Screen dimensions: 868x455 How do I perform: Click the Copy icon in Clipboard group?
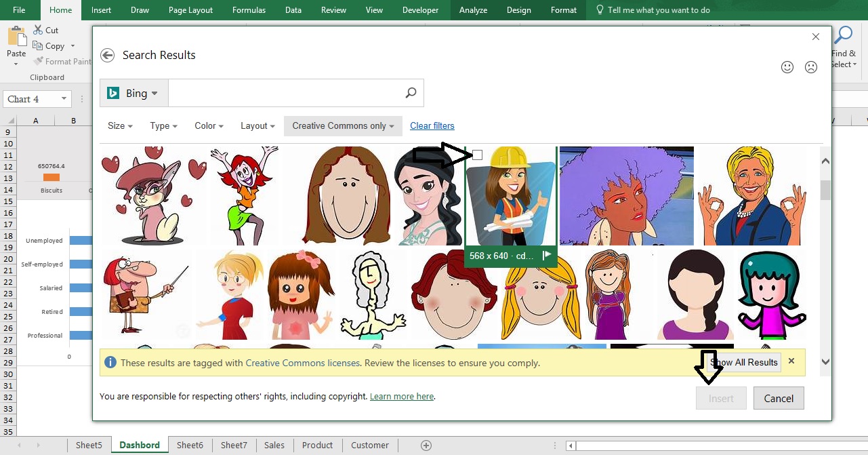[x=38, y=46]
